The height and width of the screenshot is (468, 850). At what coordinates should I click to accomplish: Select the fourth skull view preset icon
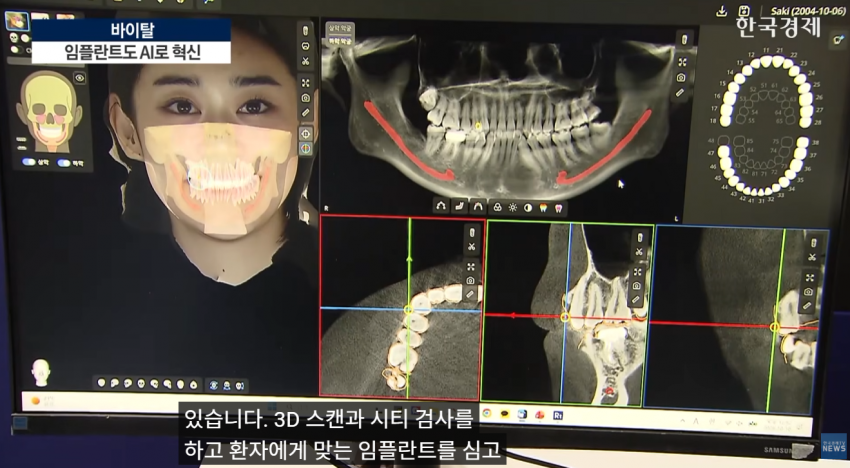[x=141, y=383]
